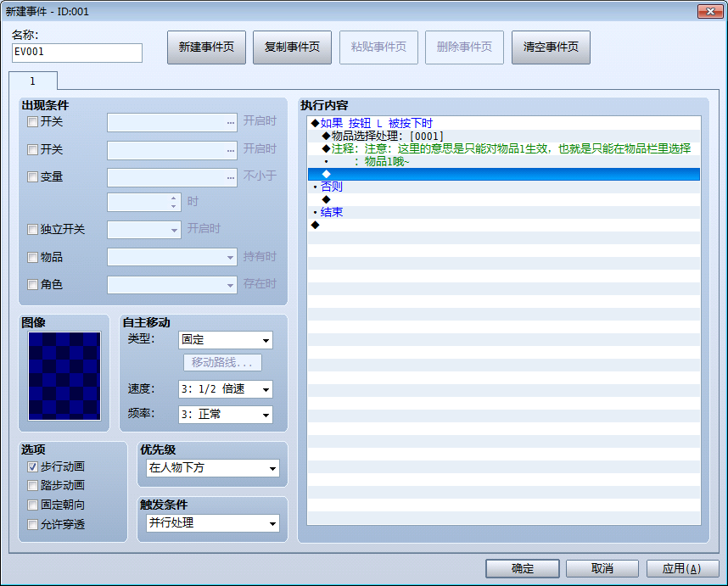The image size is (728, 586).
Task: Select the 否则 branch line
Action: pos(504,187)
